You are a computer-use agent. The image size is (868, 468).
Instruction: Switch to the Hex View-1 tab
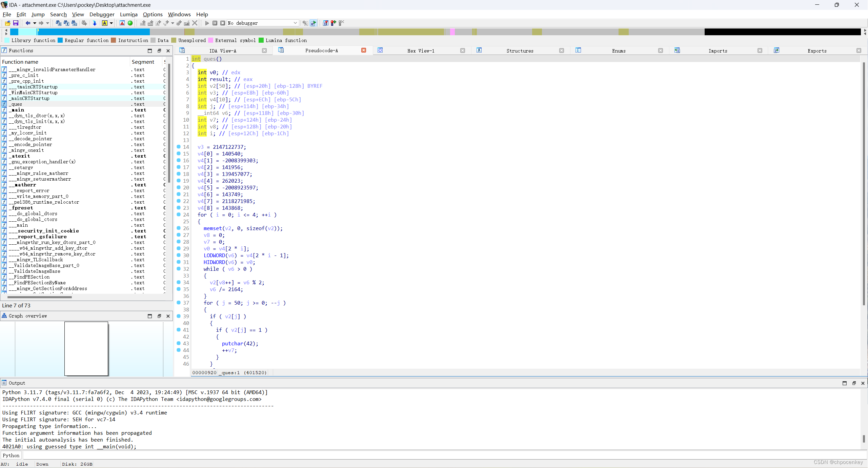[x=421, y=50]
